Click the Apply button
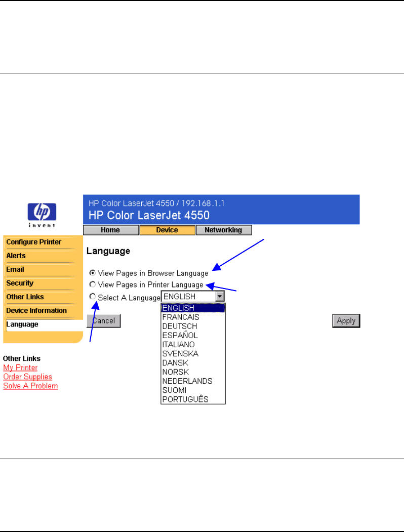The width and height of the screenshot is (404, 532). click(346, 320)
